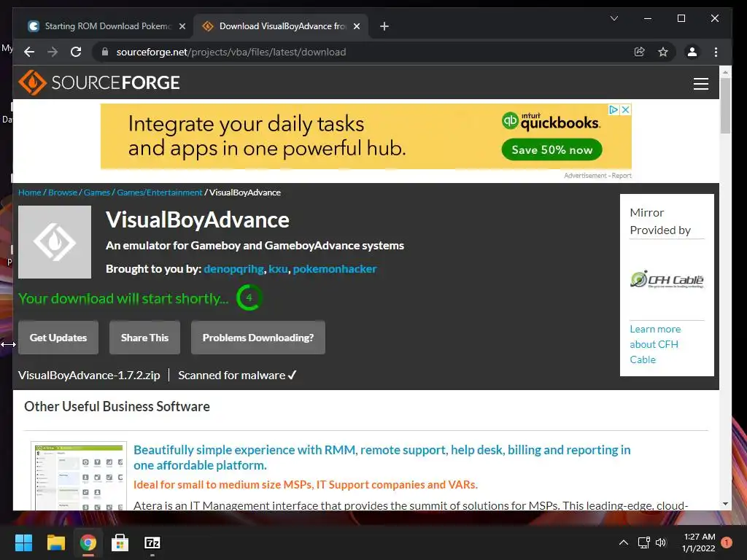Share this page via address bar icon
The width and height of the screenshot is (747, 560).
[x=640, y=52]
